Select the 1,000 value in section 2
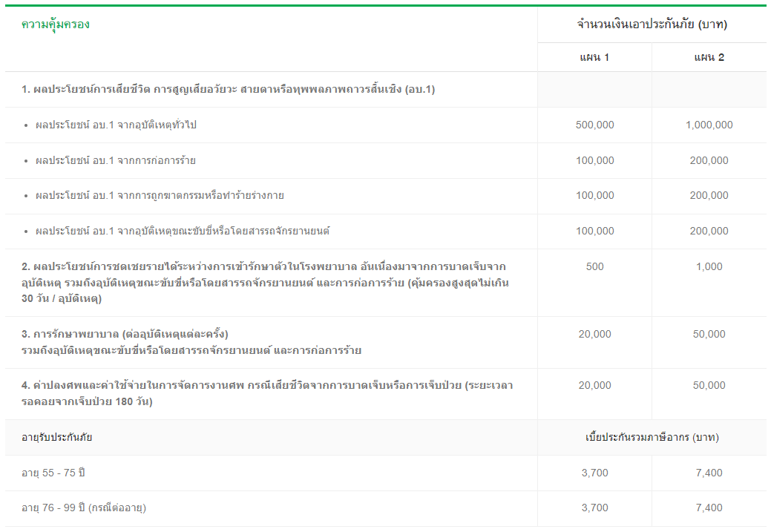Screen dimensions: 771x532 coord(709,266)
